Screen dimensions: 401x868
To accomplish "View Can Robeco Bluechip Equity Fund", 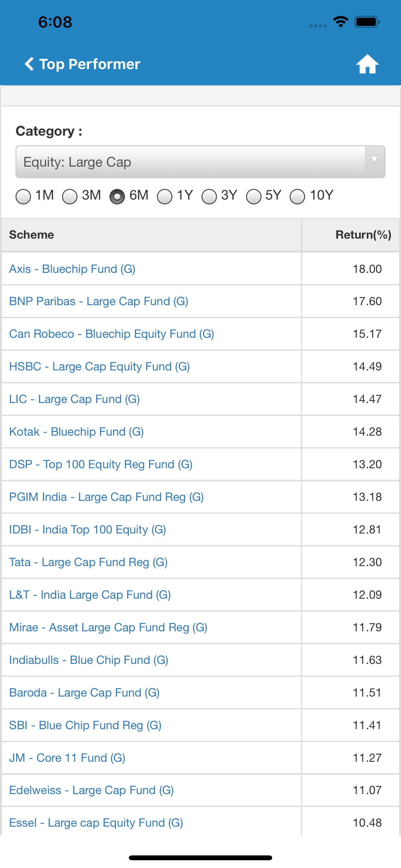I will click(x=111, y=334).
